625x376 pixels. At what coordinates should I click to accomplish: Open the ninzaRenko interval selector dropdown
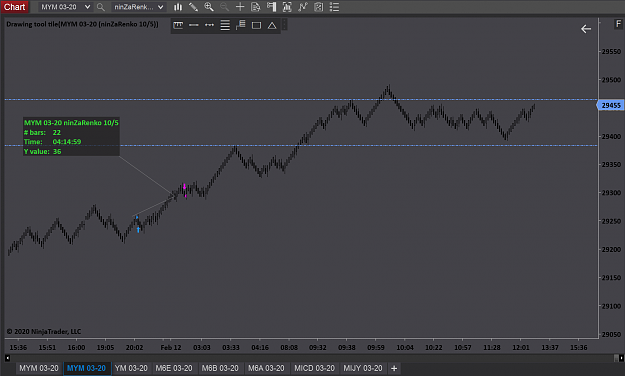coord(138,7)
